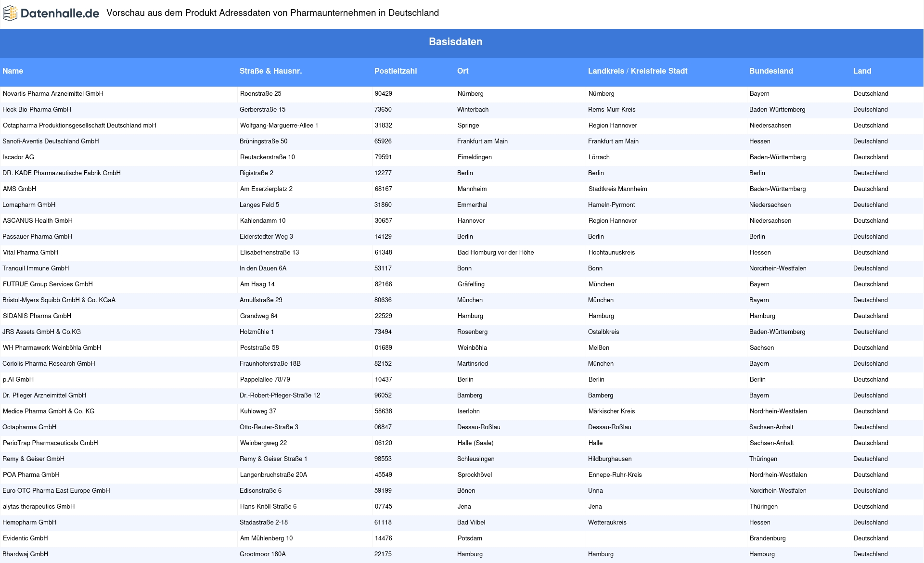The height and width of the screenshot is (563, 924).
Task: Select Sanofi-Aventis Deutschland GmbH row name
Action: pos(51,141)
